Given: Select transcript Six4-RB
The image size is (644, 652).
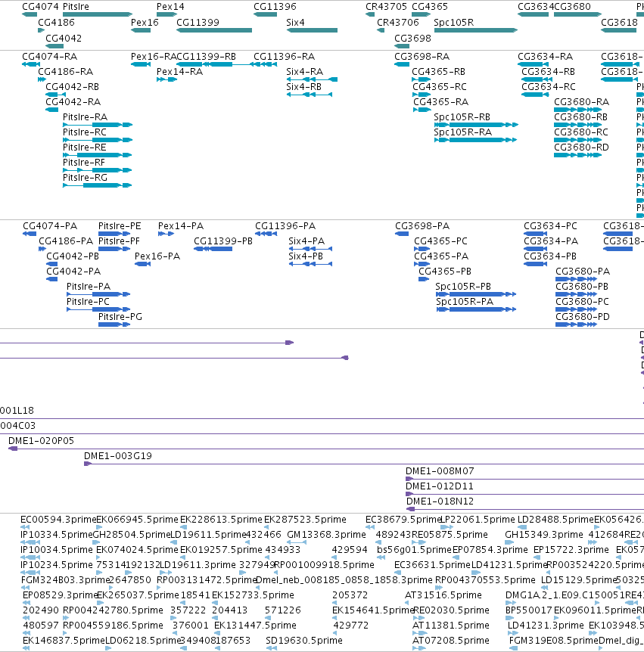Looking at the screenshot, I should point(310,95).
